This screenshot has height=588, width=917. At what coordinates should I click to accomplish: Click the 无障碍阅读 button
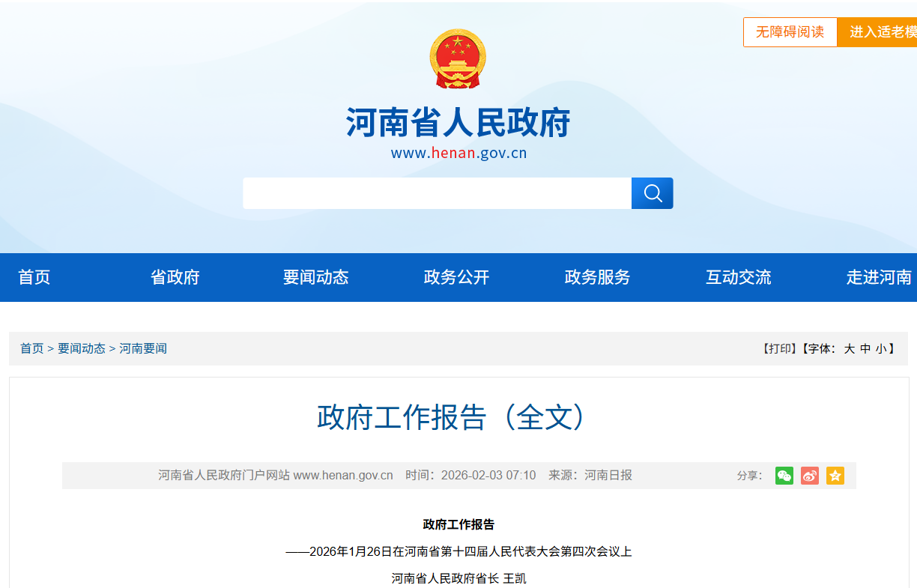pyautogui.click(x=790, y=32)
